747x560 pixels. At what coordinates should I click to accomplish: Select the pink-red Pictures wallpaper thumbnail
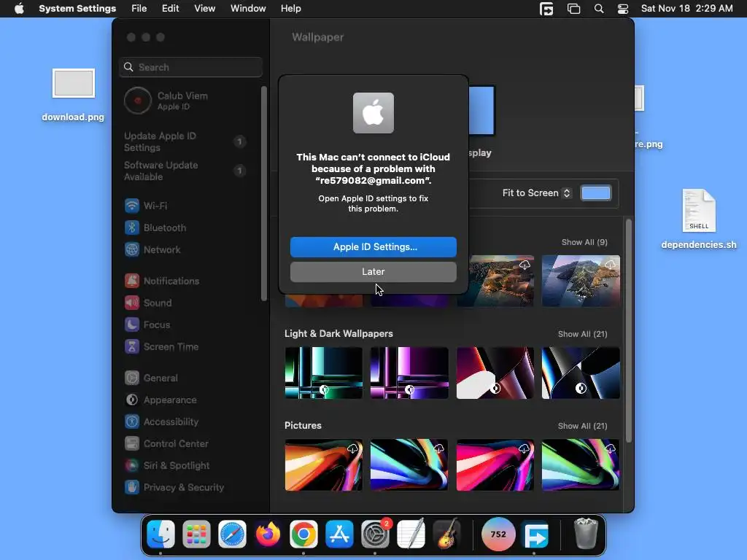pos(495,464)
